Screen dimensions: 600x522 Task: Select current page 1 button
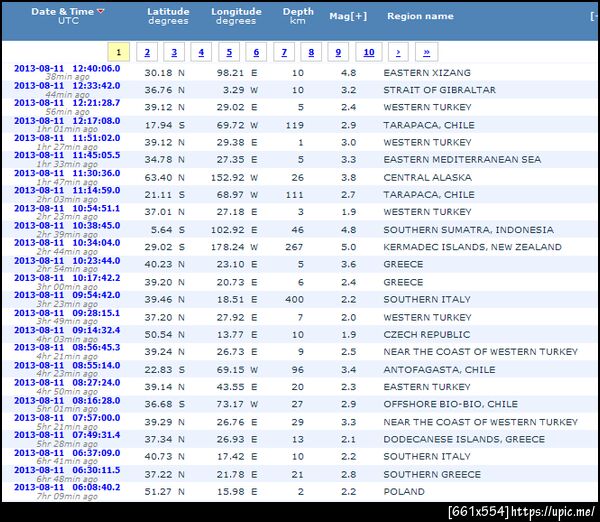(119, 52)
